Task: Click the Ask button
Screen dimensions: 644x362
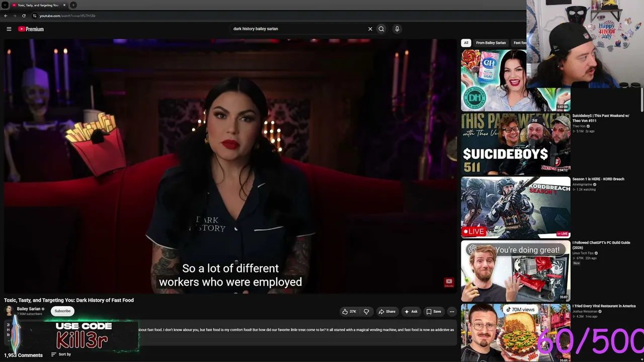Action: pyautogui.click(x=411, y=311)
